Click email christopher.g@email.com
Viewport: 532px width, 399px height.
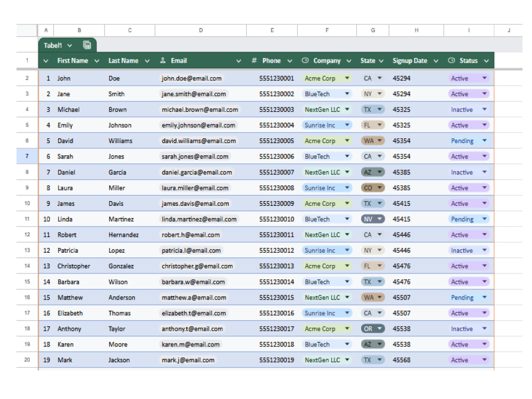[197, 266]
